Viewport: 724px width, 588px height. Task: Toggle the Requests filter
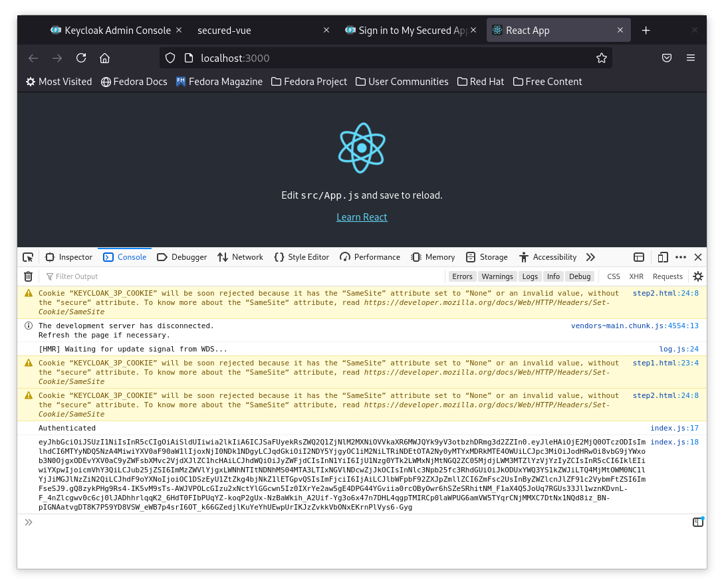pyautogui.click(x=667, y=276)
